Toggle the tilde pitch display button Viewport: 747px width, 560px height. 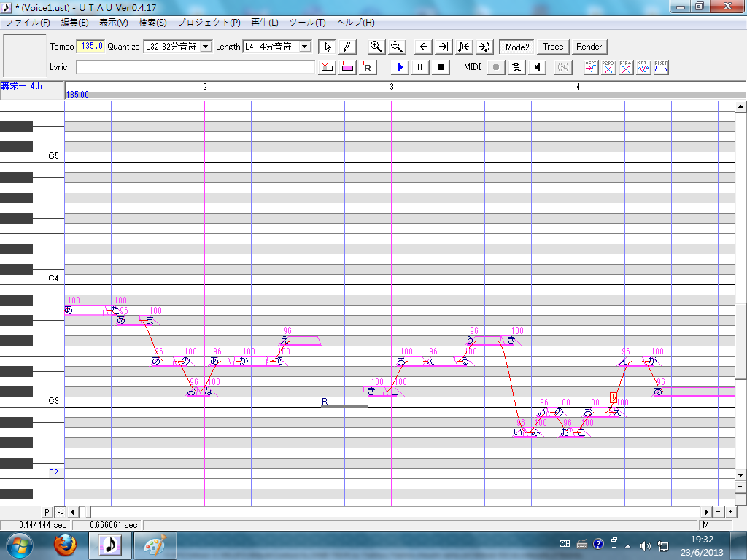(60, 512)
